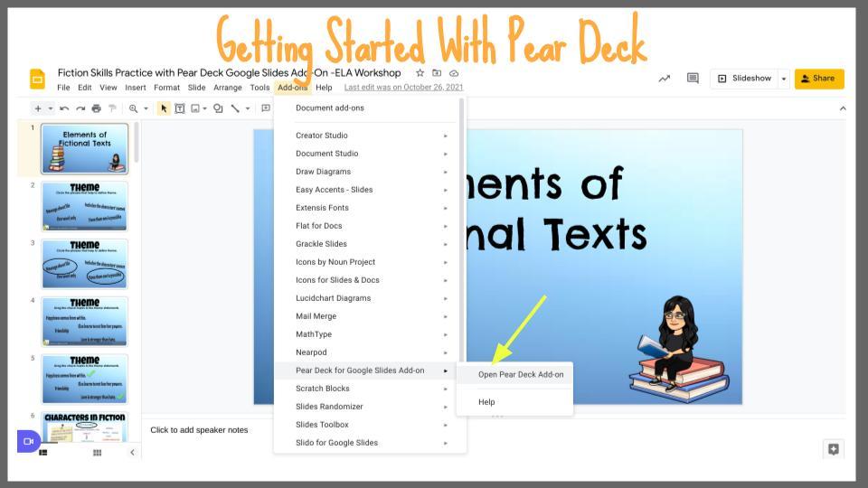This screenshot has width=868, height=488.
Task: Click the purple video camera button
Action: point(29,441)
